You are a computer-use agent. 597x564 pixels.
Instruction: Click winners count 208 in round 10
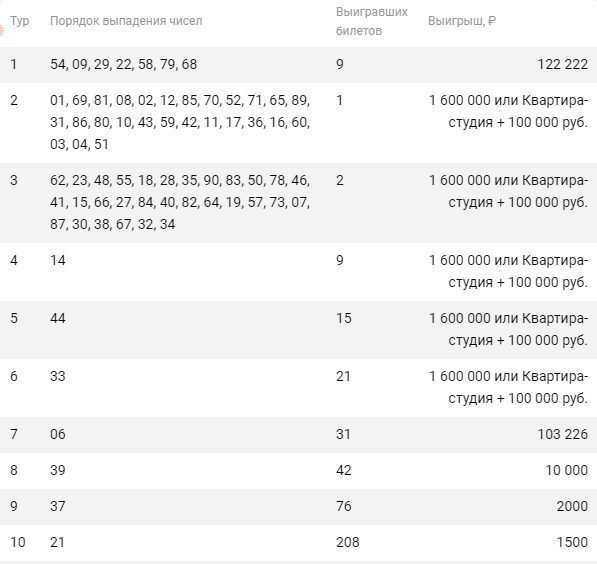pos(348,542)
